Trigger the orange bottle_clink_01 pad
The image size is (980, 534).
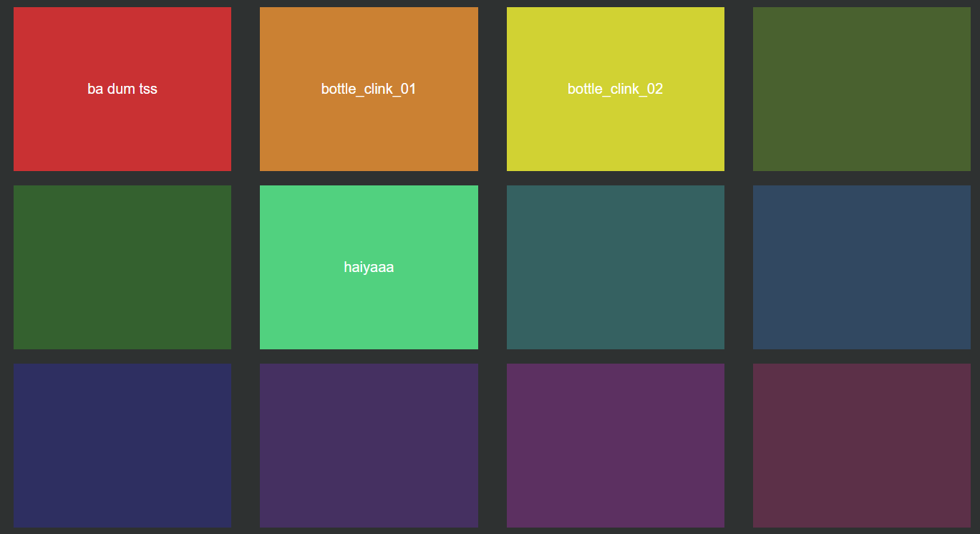click(369, 89)
